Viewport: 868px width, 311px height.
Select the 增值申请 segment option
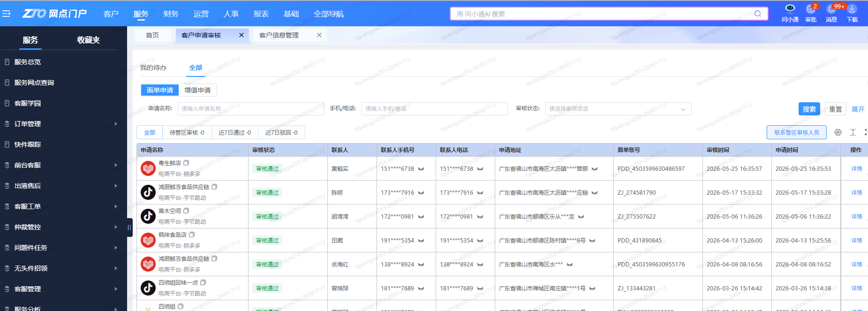(x=197, y=90)
